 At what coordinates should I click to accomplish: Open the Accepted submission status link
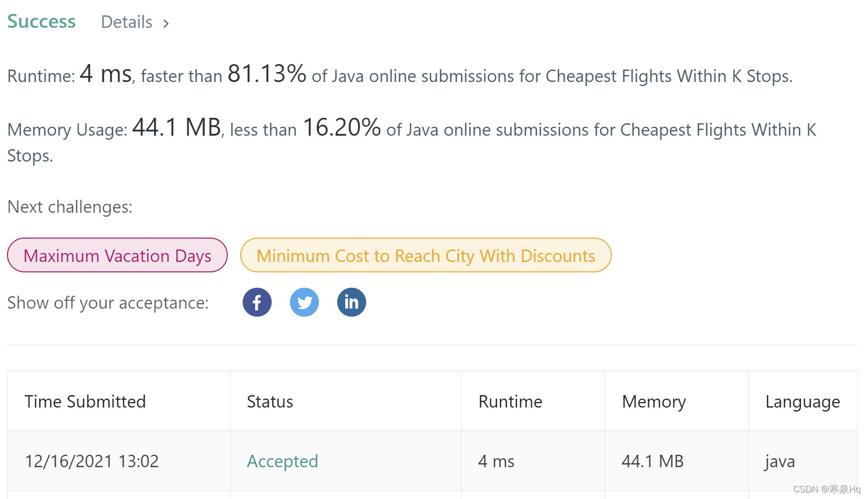(283, 461)
